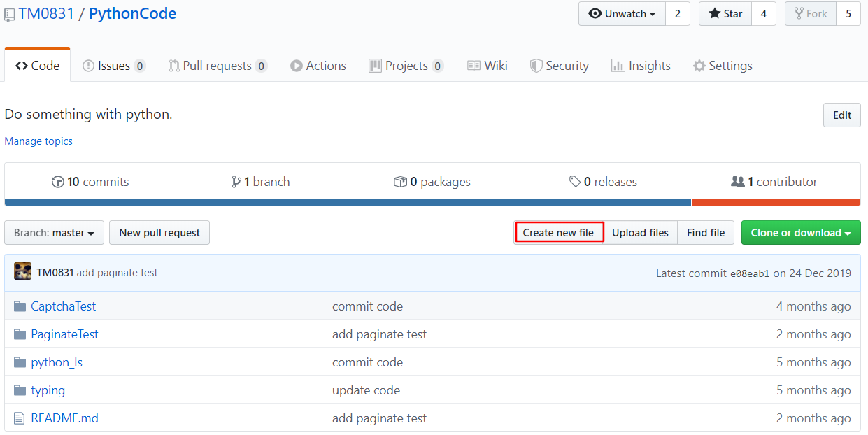Open the stargazers count 4
The width and height of the screenshot is (868, 435).
click(764, 14)
